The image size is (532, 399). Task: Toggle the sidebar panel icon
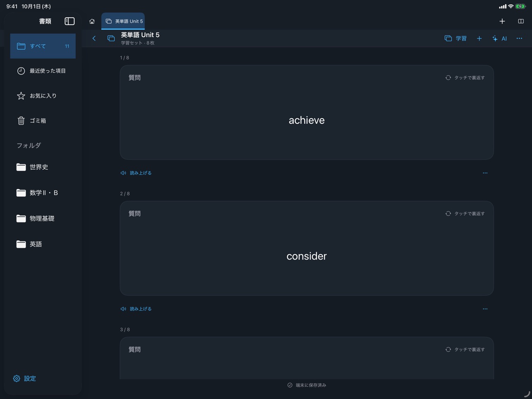click(x=70, y=21)
